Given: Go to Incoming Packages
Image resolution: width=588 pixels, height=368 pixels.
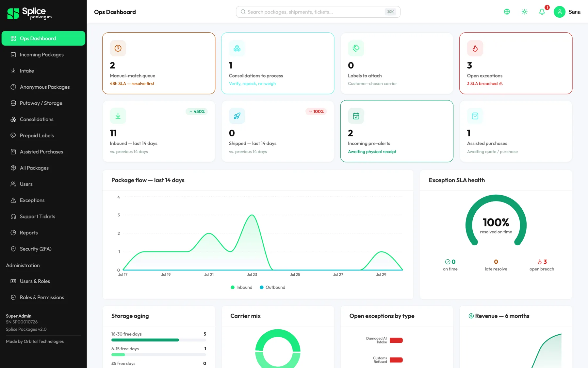Looking at the screenshot, I should tap(43, 55).
